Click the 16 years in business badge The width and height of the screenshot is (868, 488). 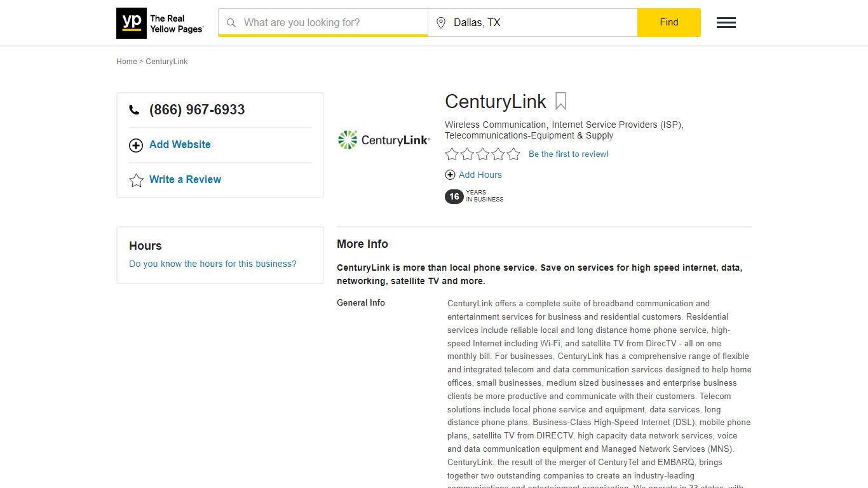pyautogui.click(x=454, y=196)
